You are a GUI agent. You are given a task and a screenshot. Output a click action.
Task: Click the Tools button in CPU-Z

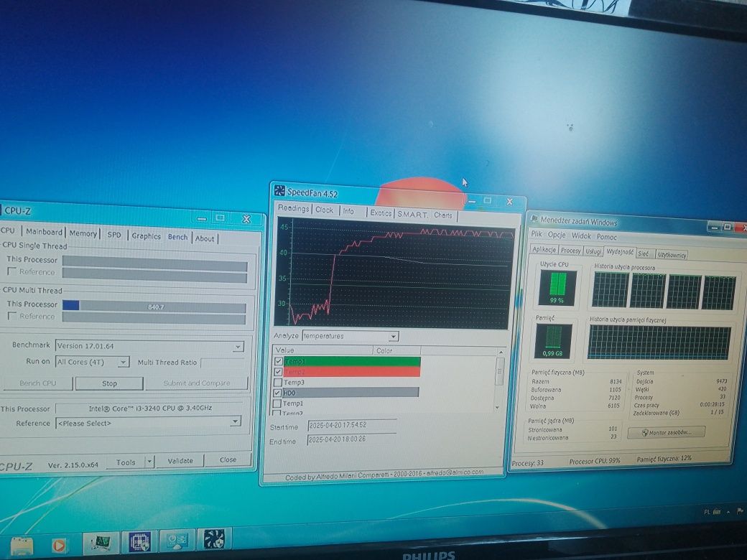(x=125, y=462)
